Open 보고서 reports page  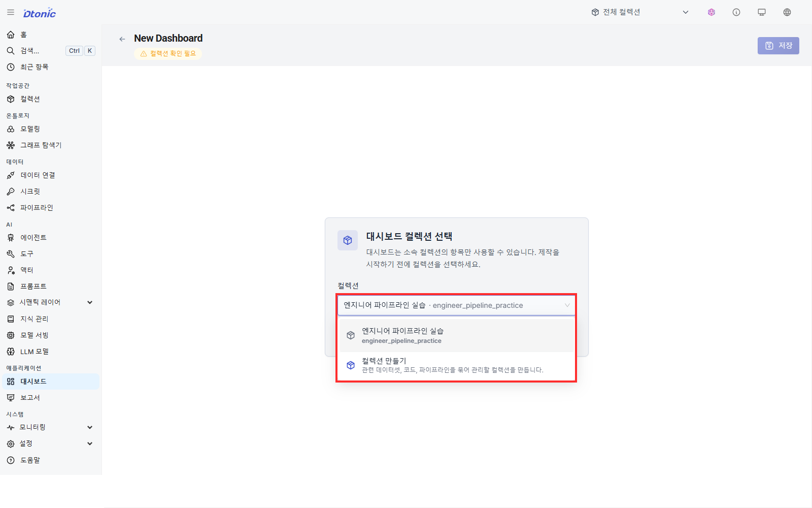[x=51, y=398]
